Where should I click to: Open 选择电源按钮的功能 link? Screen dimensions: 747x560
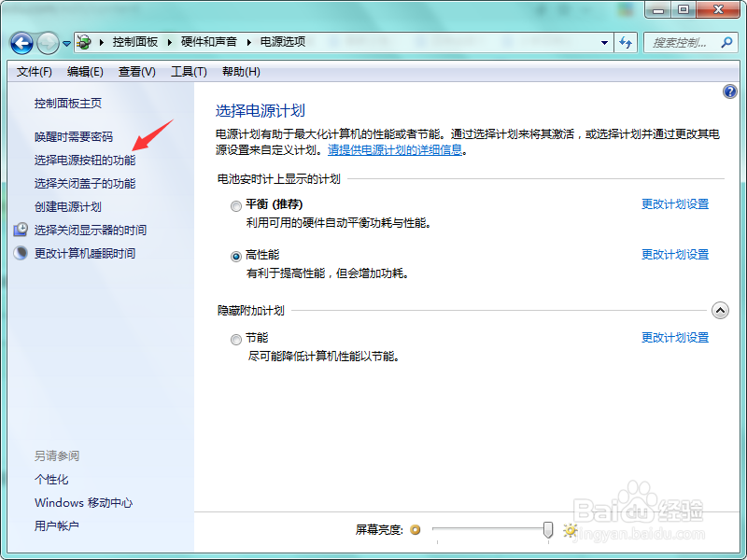tap(85, 161)
